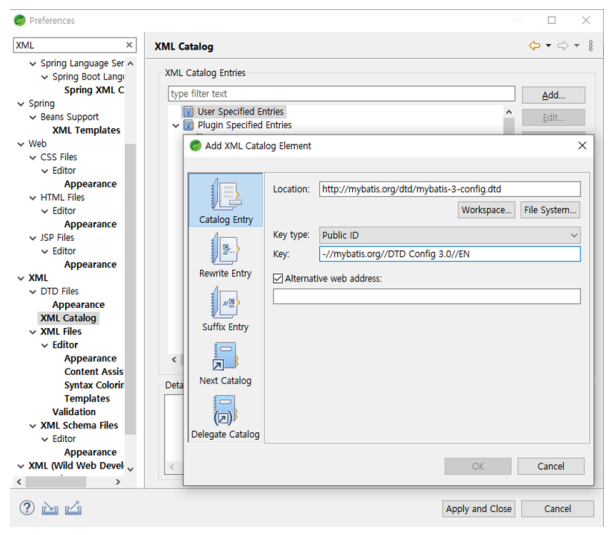Select XML Catalog in the tree

[68, 318]
